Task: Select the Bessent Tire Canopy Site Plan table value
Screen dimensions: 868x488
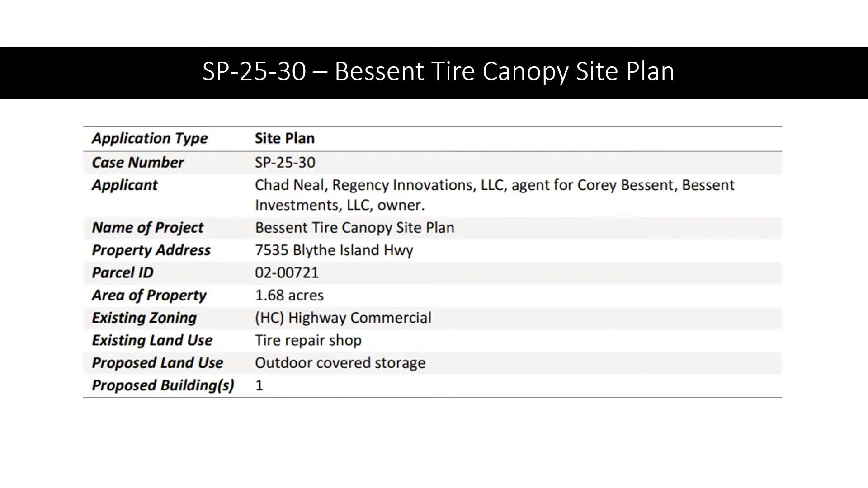Action: tap(354, 227)
